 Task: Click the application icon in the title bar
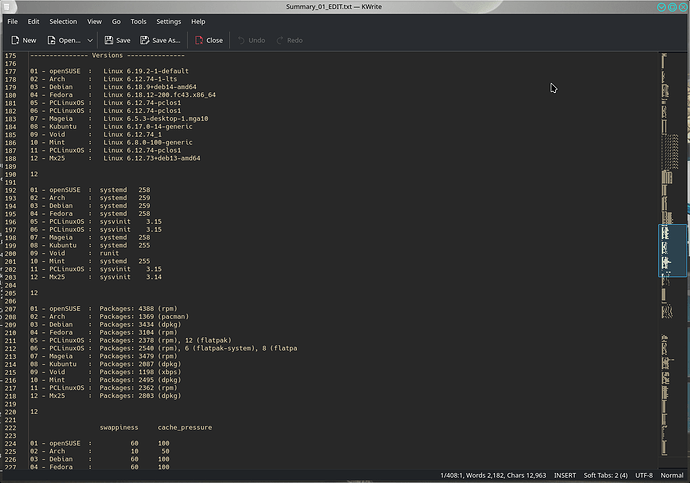(7, 7)
